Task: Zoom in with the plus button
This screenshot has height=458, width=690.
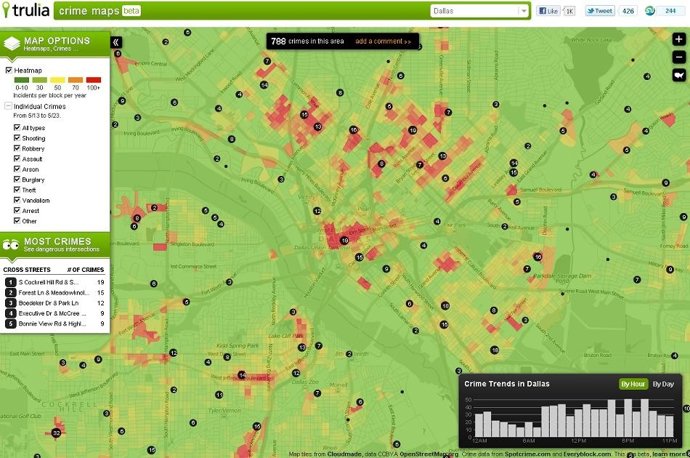Action: [x=679, y=39]
